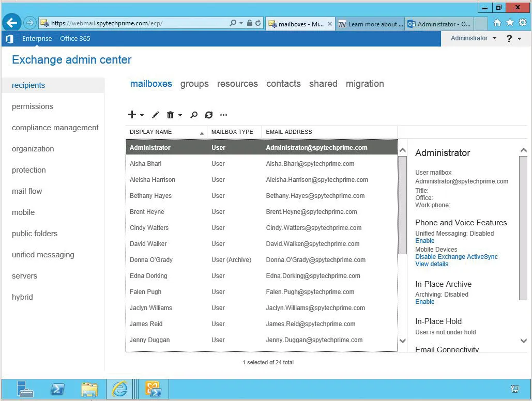Open the public folders section
Image resolution: width=532 pixels, height=401 pixels.
tap(35, 234)
